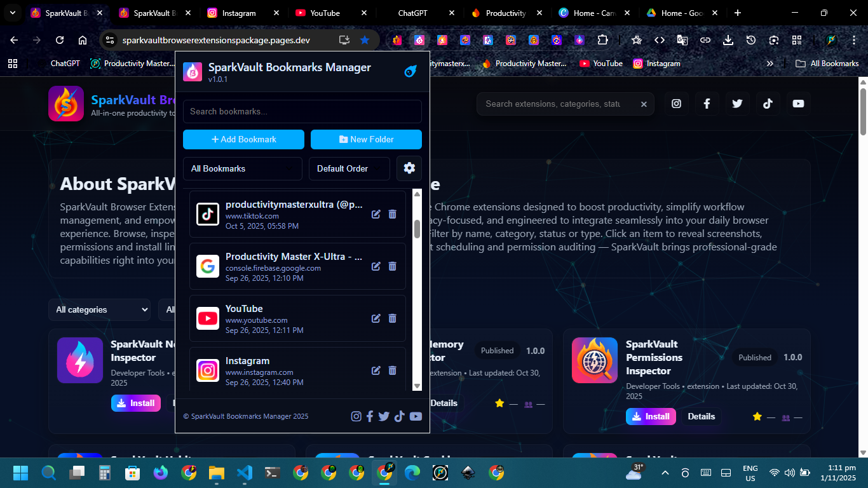
Task: Edit the YouTube bookmark entry
Action: (376, 318)
